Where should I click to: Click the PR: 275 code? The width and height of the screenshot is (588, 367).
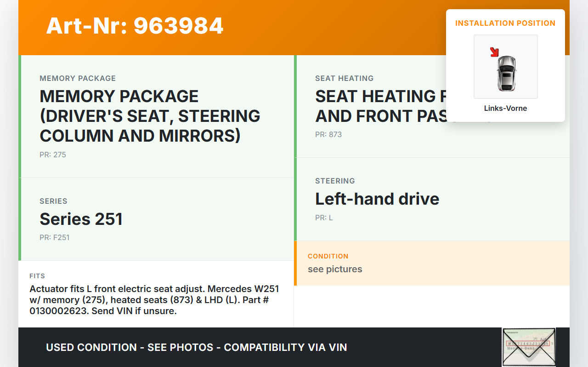[x=53, y=155]
